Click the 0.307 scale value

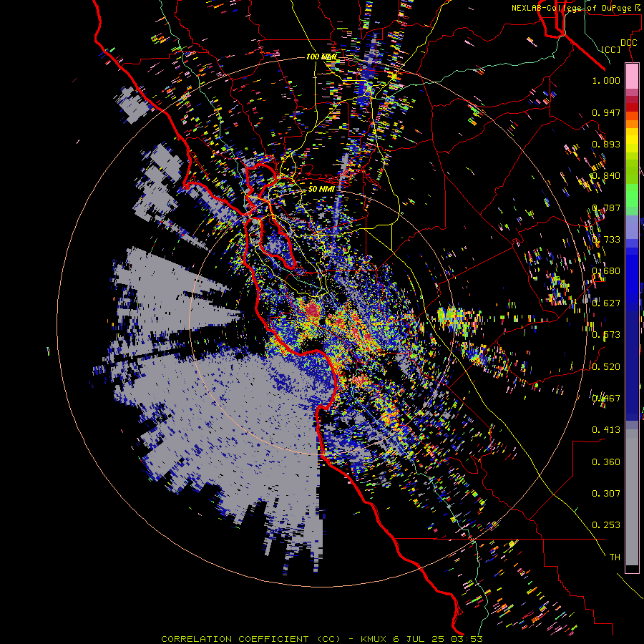point(606,494)
